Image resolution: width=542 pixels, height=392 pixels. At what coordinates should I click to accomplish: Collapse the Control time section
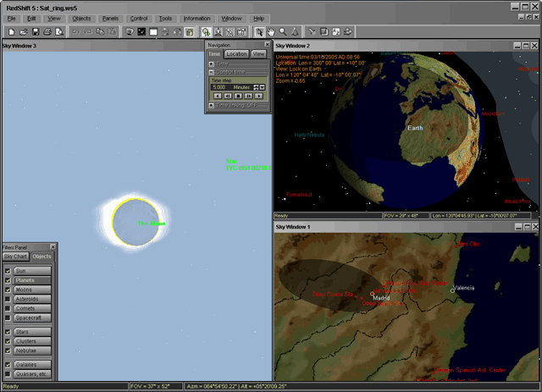211,72
